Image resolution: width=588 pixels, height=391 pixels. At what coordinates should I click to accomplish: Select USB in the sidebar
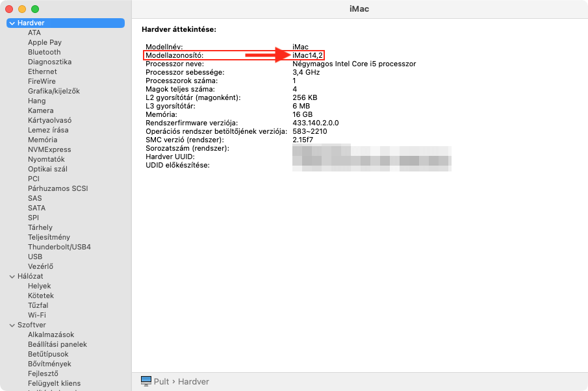(x=35, y=257)
